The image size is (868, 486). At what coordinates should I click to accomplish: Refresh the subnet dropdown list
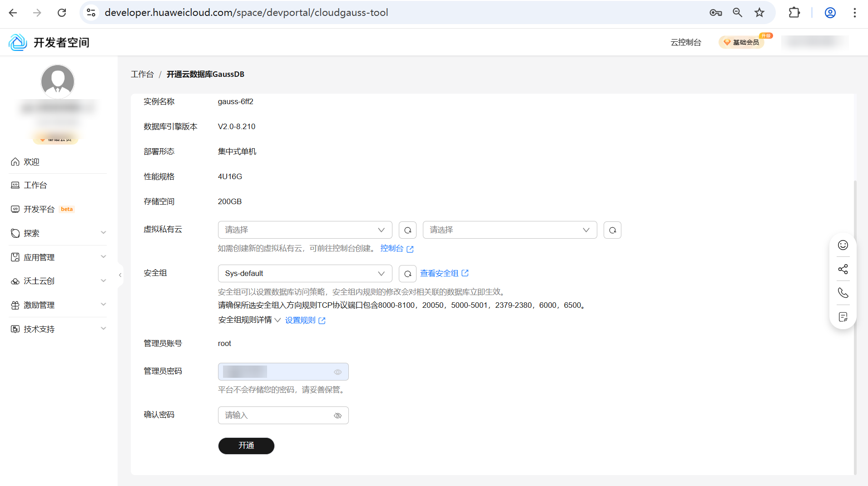point(612,230)
